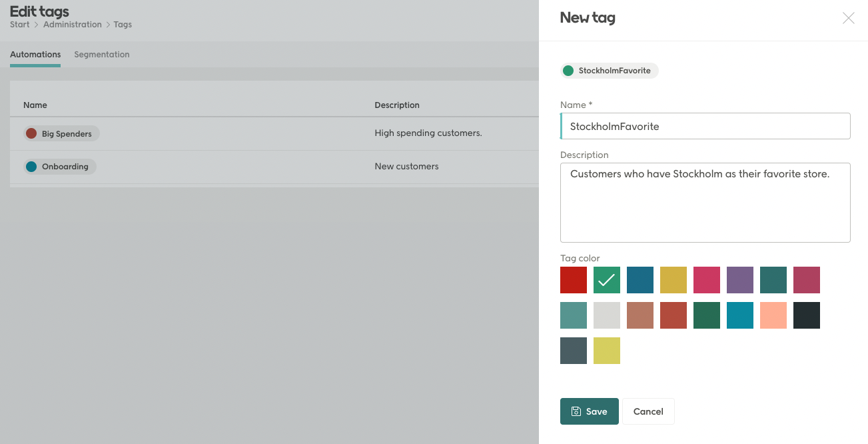Open the Administration breadcrumb link
Screen dimensions: 868x444
tap(73, 24)
